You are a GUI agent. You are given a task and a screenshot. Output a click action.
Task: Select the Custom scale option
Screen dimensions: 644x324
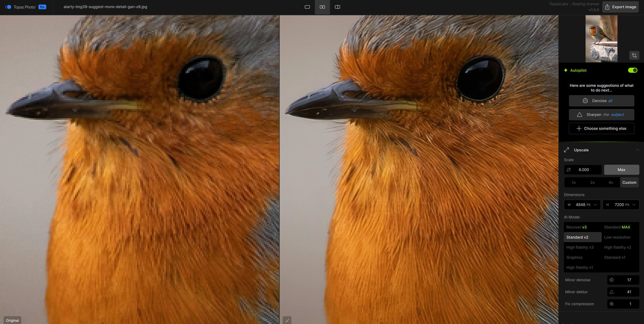click(x=629, y=182)
